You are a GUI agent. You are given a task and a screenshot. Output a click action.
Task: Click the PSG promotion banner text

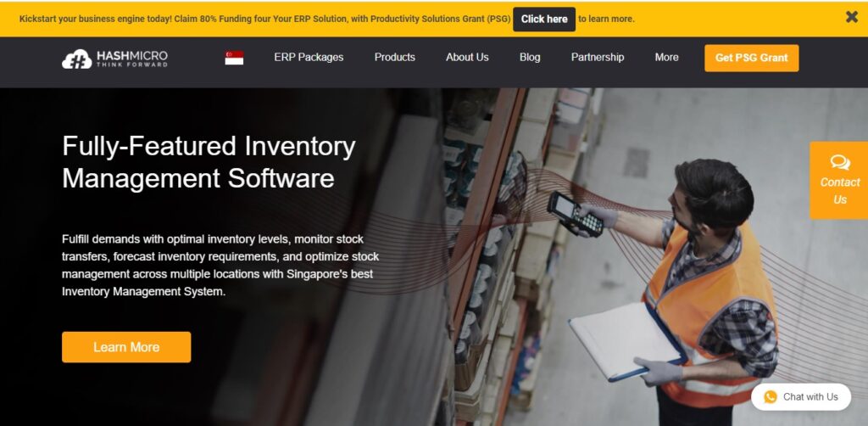(264, 19)
